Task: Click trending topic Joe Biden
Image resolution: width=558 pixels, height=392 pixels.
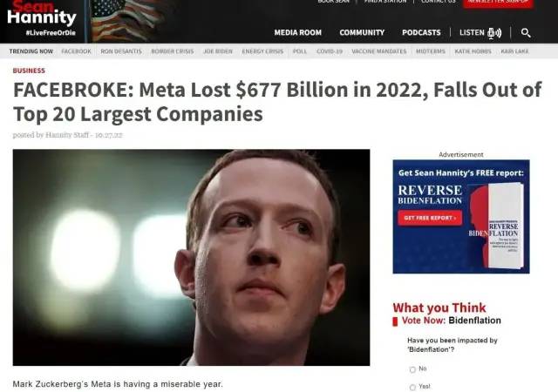Action: (217, 51)
